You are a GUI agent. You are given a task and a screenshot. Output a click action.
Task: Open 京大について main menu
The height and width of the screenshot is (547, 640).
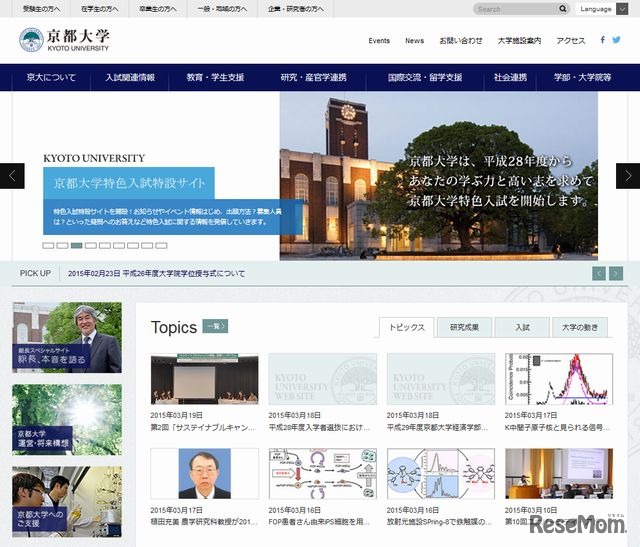click(51, 77)
